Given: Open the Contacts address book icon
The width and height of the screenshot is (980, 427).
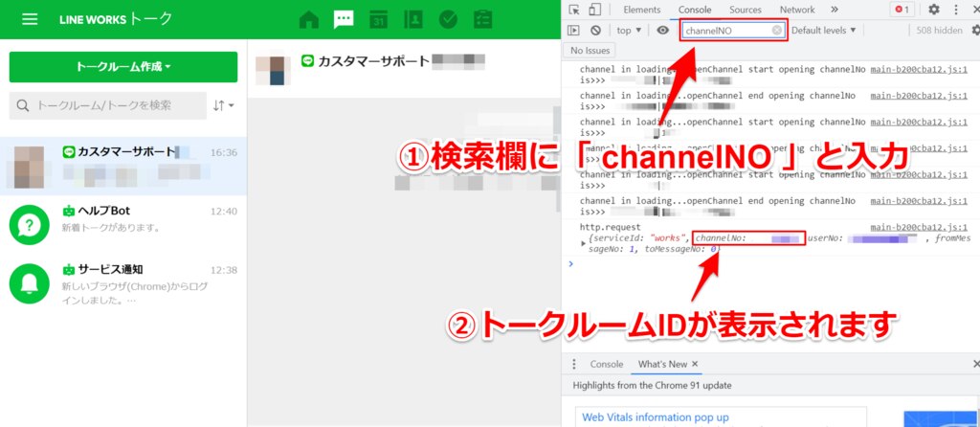Looking at the screenshot, I should pyautogui.click(x=413, y=19).
